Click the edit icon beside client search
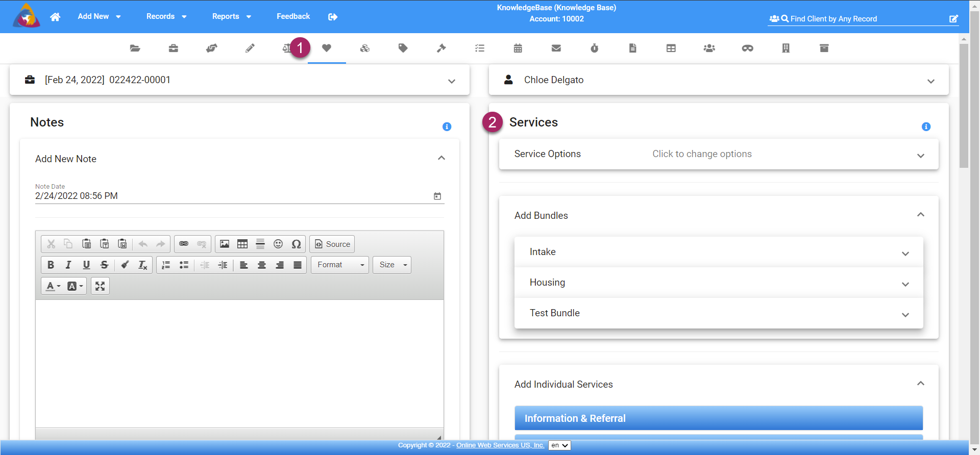The width and height of the screenshot is (980, 455). coord(953,19)
